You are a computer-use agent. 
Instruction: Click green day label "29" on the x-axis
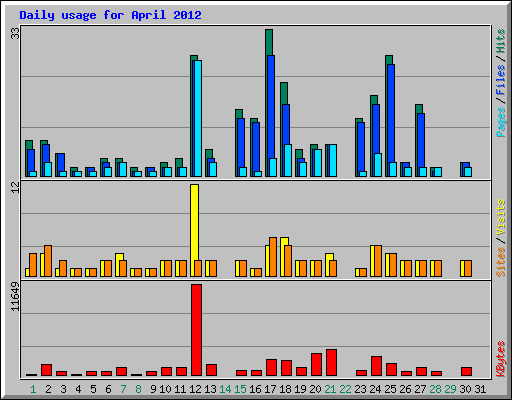pos(450,389)
